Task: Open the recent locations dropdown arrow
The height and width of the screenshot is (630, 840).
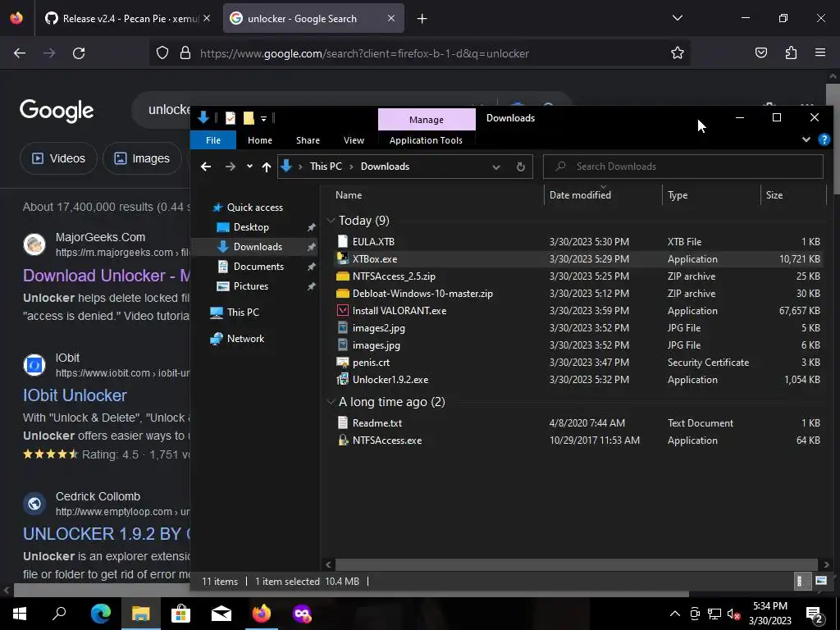Action: tap(249, 167)
